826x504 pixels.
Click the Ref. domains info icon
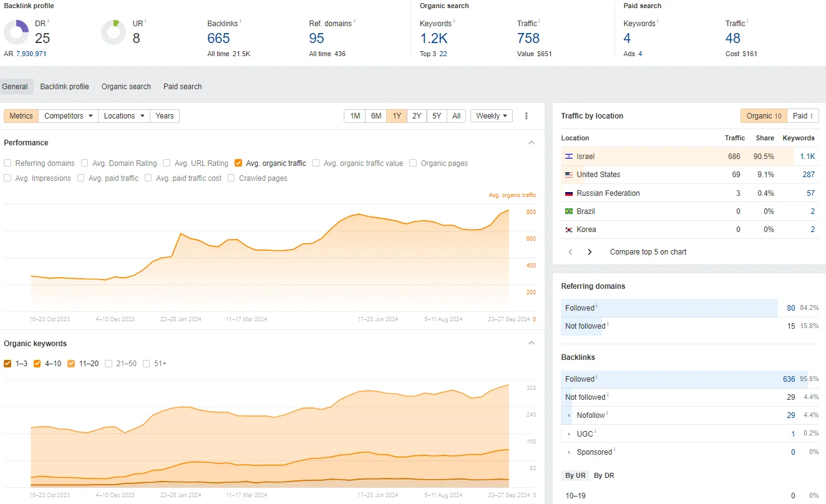354,21
